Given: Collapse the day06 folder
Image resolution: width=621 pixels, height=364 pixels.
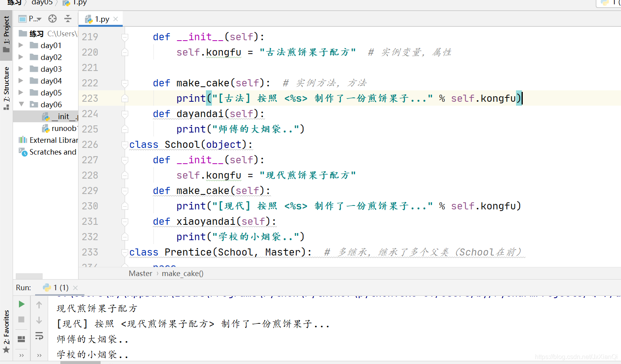Looking at the screenshot, I should point(21,105).
